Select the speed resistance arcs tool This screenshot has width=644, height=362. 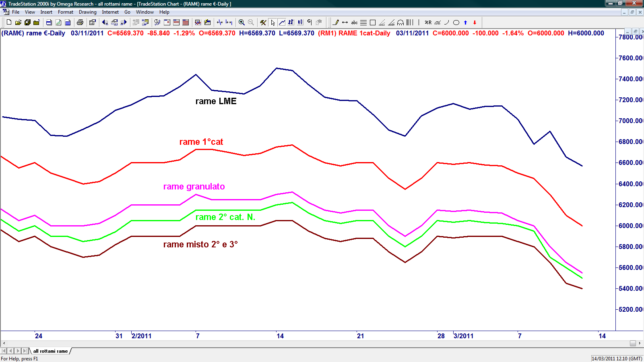[x=400, y=23]
